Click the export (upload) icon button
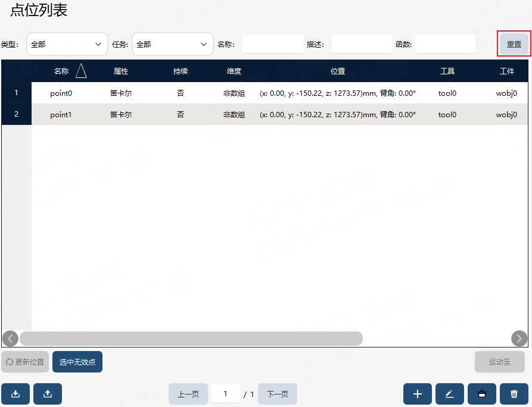 pos(48,394)
